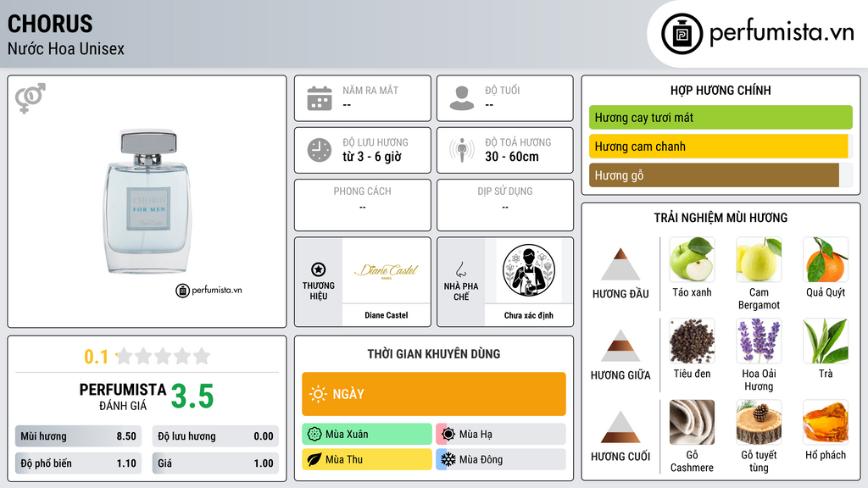868x488 pixels.
Task: Select the Táo xanh green apple note
Action: pyautogui.click(x=692, y=259)
